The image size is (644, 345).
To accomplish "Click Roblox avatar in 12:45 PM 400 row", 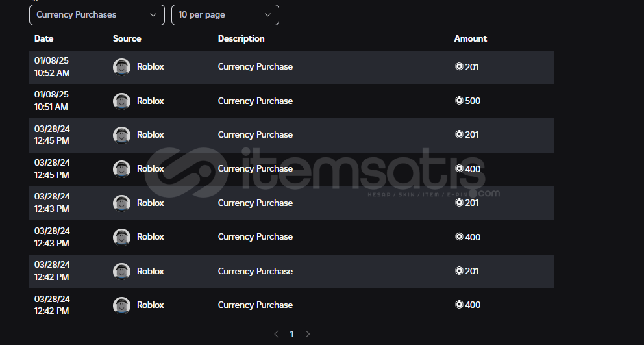I will pyautogui.click(x=121, y=169).
